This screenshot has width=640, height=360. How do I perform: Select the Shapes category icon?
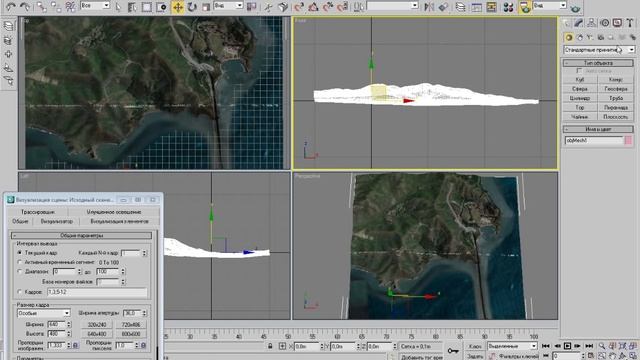[579, 38]
